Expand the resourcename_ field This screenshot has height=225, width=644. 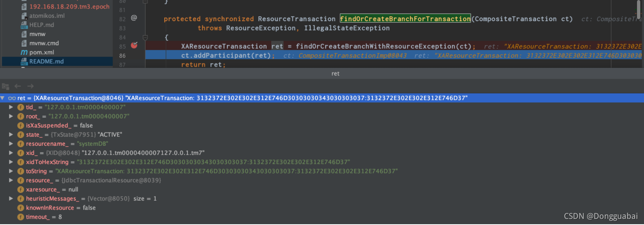pyautogui.click(x=11, y=144)
